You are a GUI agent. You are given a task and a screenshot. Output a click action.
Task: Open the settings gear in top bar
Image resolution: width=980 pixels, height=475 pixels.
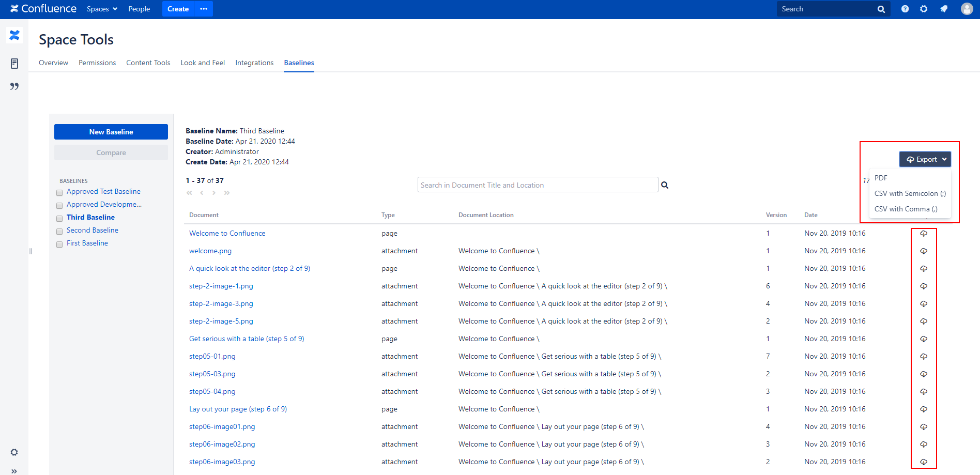pyautogui.click(x=924, y=9)
